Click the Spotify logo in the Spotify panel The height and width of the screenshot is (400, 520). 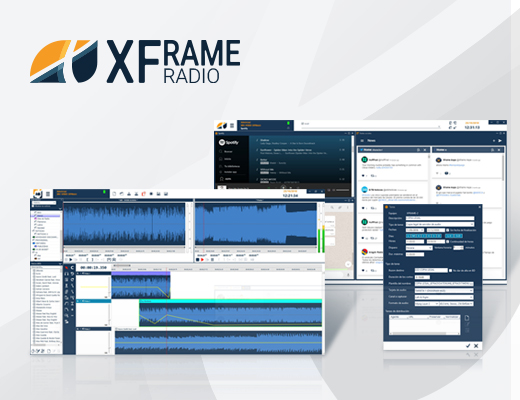(229, 142)
